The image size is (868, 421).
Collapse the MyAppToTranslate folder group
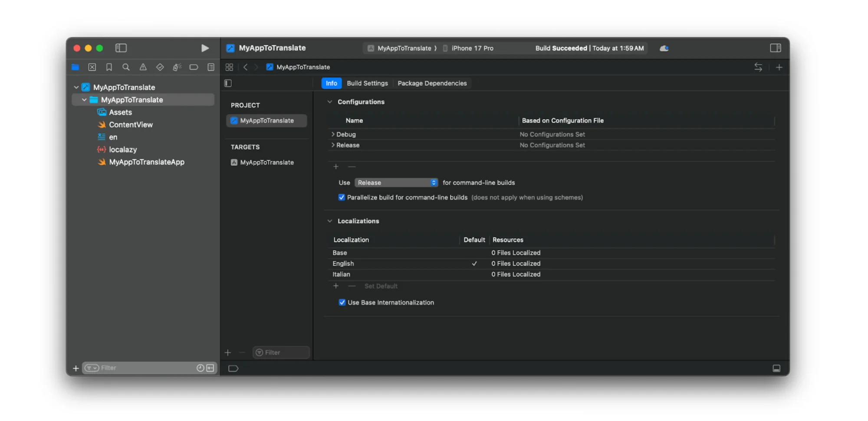coord(84,100)
